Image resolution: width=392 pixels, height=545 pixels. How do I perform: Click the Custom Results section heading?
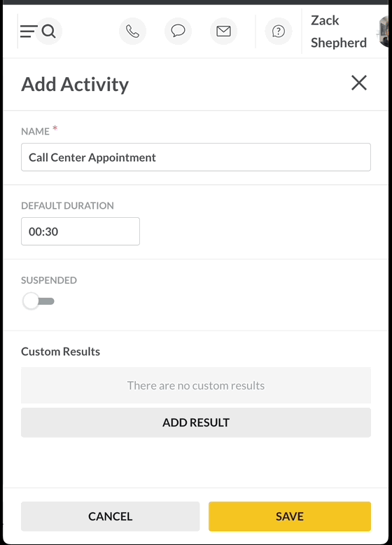[60, 352]
